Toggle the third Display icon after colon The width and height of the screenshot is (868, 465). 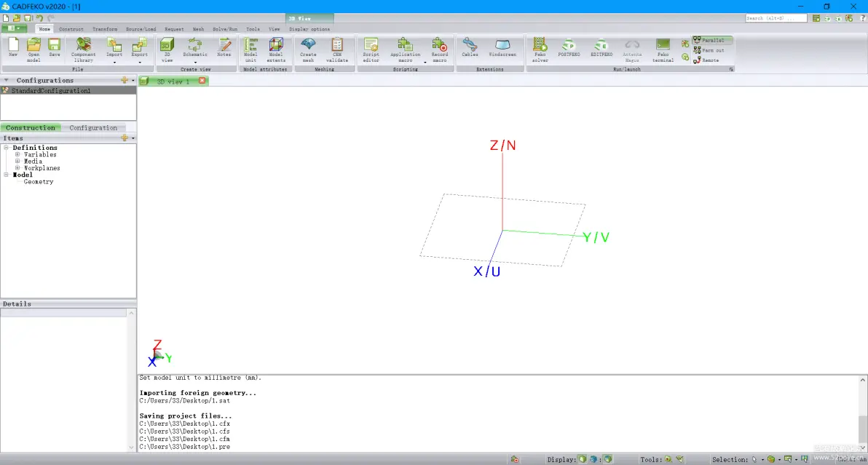[x=608, y=459]
